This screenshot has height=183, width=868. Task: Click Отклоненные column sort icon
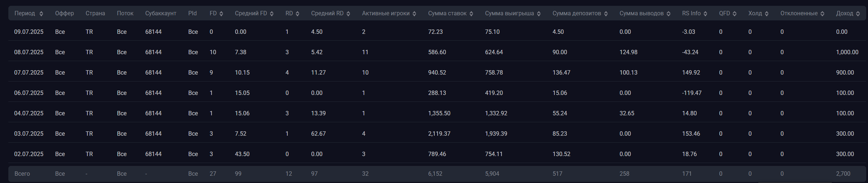coord(822,13)
